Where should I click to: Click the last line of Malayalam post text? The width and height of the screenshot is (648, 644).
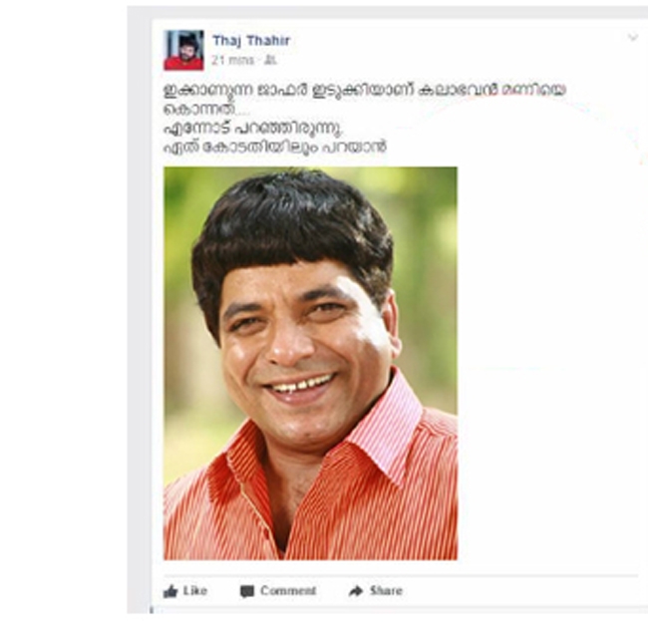pos(275,148)
